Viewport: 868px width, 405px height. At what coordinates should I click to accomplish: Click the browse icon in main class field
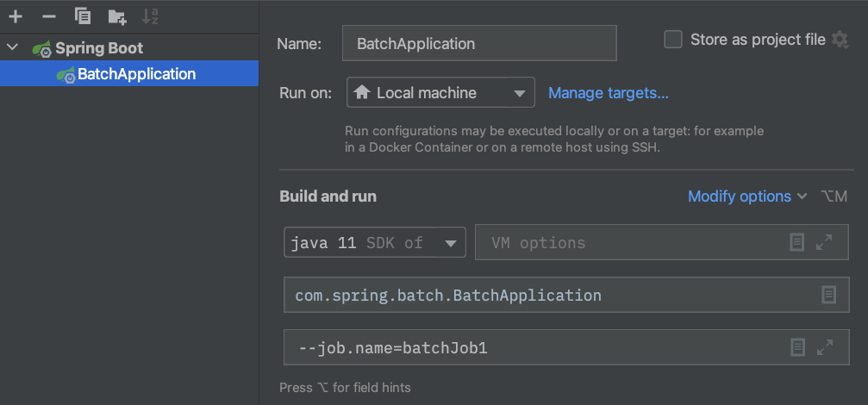[828, 296]
